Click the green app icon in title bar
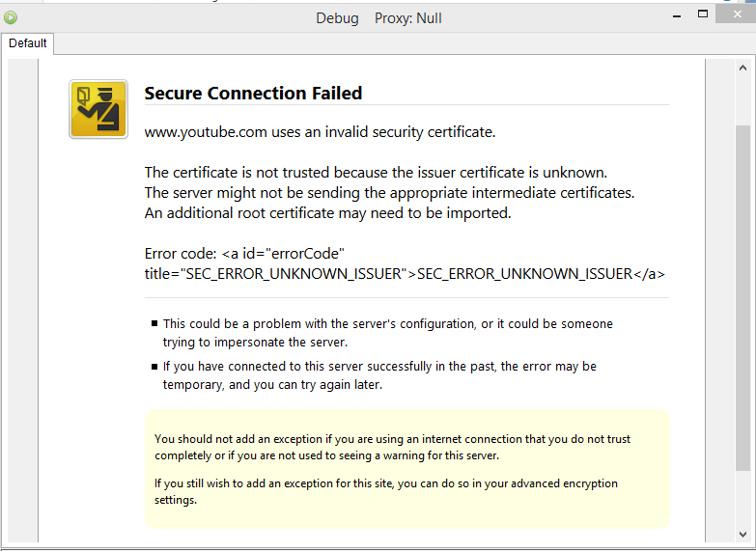 (x=11, y=17)
